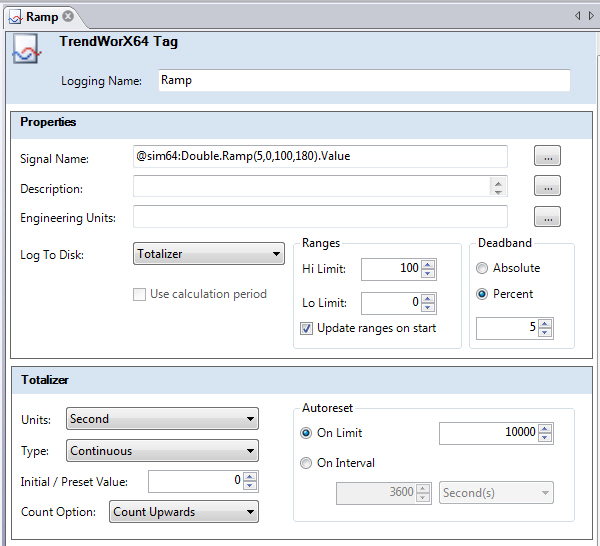Decrement Hi Limit with down arrow
This screenshot has height=546, width=600.
428,274
